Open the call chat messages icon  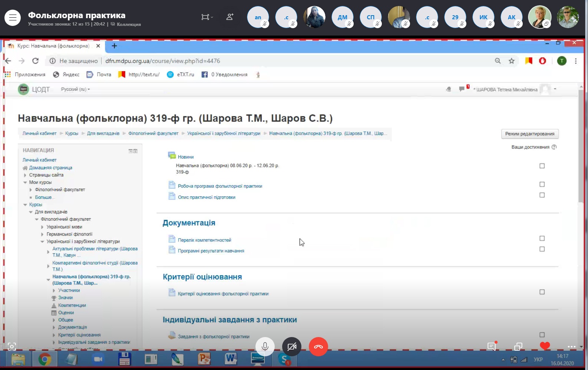[492, 346]
